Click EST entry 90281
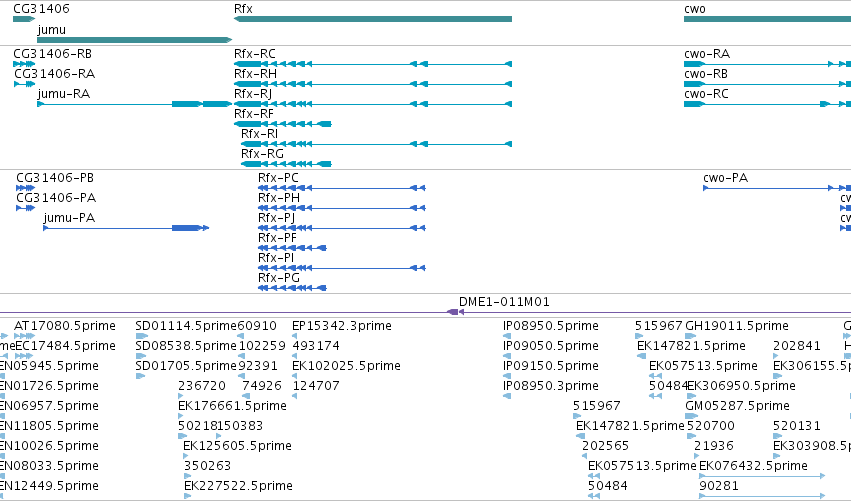851x501 pixels. 719,486
